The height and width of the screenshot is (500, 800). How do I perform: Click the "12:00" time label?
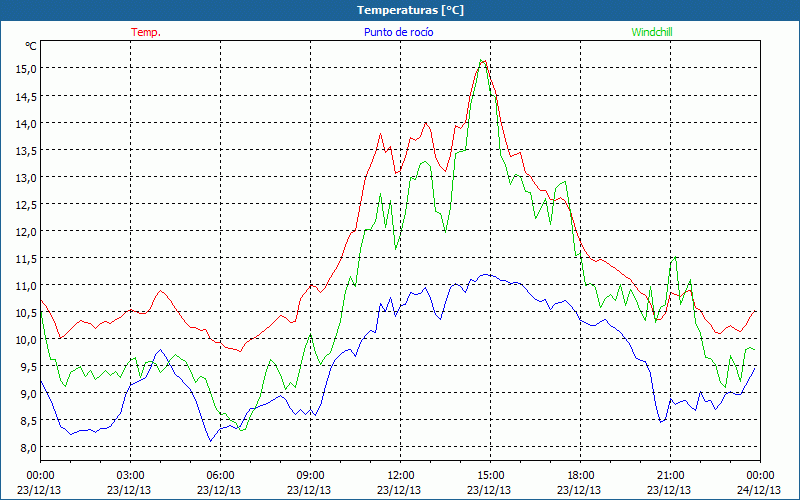click(x=401, y=476)
